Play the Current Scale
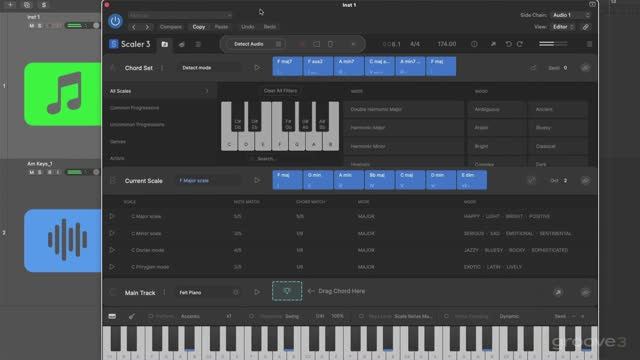The height and width of the screenshot is (360, 640). [257, 180]
